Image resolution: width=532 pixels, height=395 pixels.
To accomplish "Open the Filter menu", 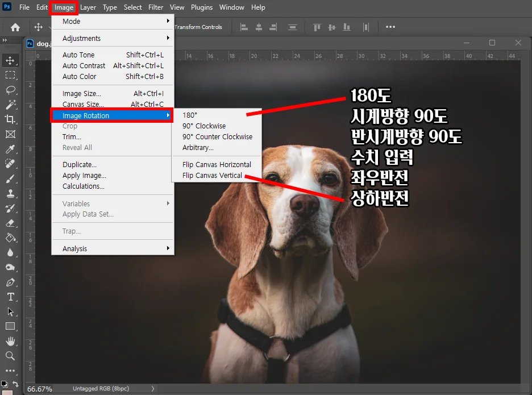I will tap(156, 7).
